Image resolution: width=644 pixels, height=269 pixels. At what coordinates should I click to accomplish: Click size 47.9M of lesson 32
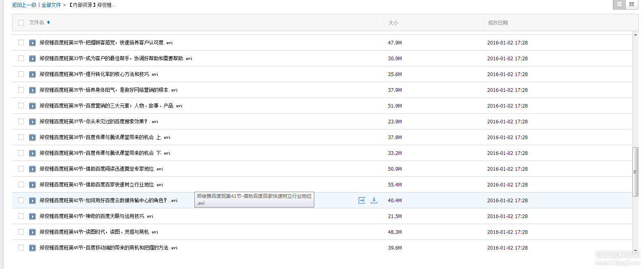[x=395, y=42]
